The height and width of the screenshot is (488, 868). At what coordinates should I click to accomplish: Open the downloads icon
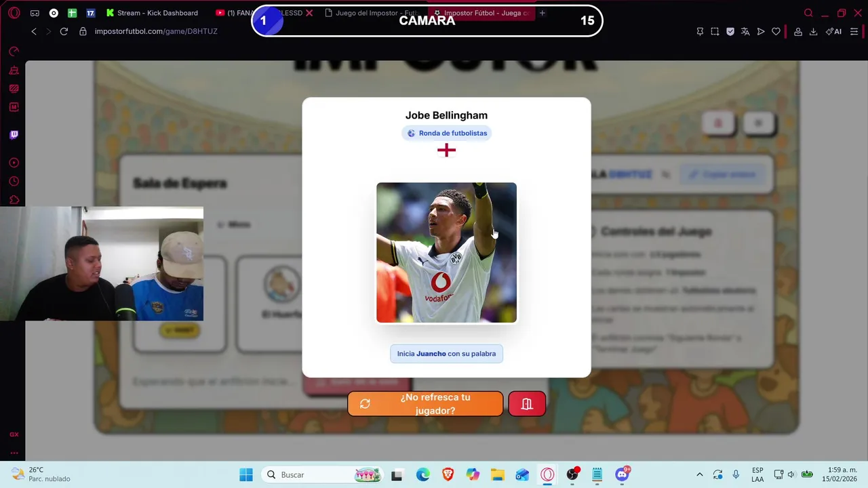tap(813, 31)
